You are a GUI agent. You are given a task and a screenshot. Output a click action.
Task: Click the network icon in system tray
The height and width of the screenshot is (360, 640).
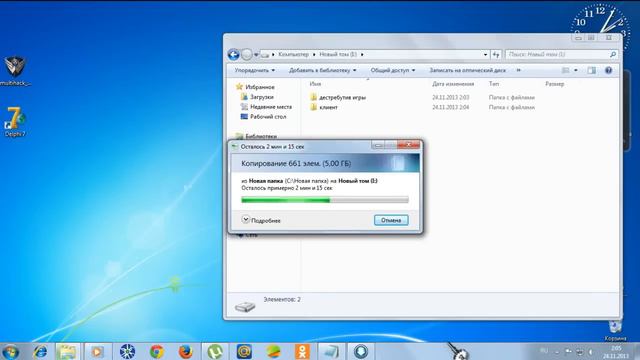click(580, 351)
